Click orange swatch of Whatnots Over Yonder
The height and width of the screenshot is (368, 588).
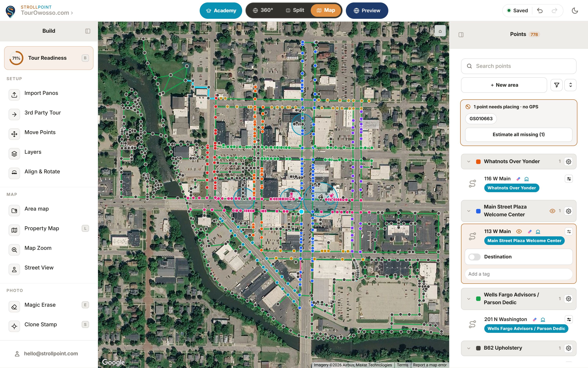click(x=478, y=162)
